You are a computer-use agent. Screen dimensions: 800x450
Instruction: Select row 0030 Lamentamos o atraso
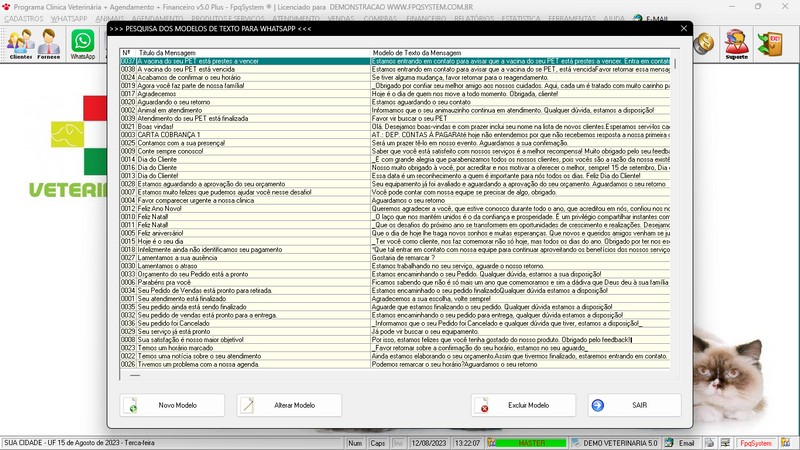[395, 266]
